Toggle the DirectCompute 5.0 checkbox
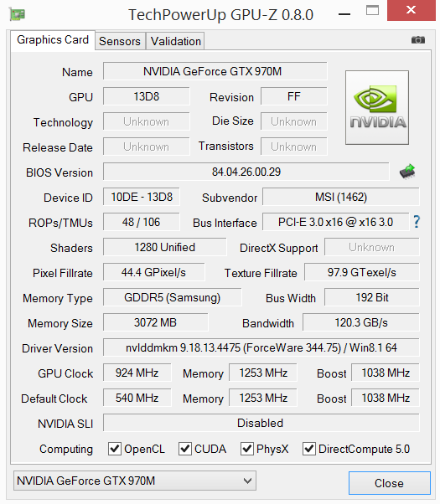This screenshot has height=504, width=440. tap(309, 449)
